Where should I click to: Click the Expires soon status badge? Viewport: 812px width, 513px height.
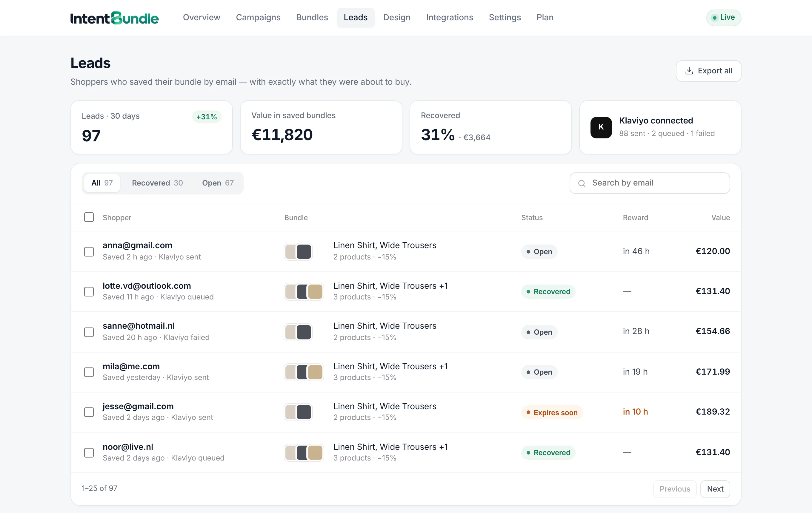click(x=552, y=412)
